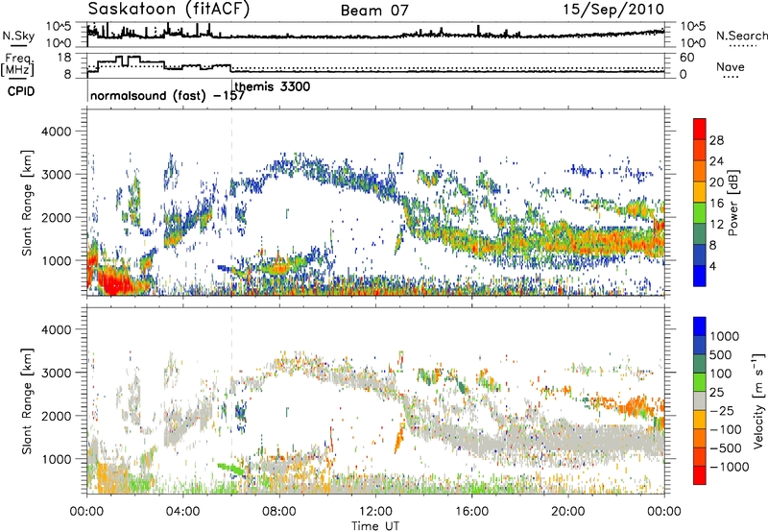Click the 'Freq. [MHz]' axis label
The image size is (768, 532).
[x=17, y=65]
